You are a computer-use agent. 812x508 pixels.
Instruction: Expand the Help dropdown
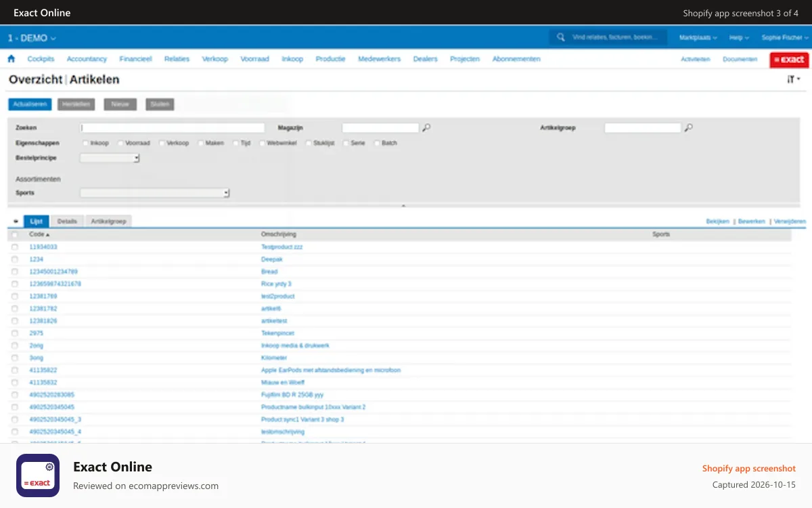pyautogui.click(x=739, y=38)
